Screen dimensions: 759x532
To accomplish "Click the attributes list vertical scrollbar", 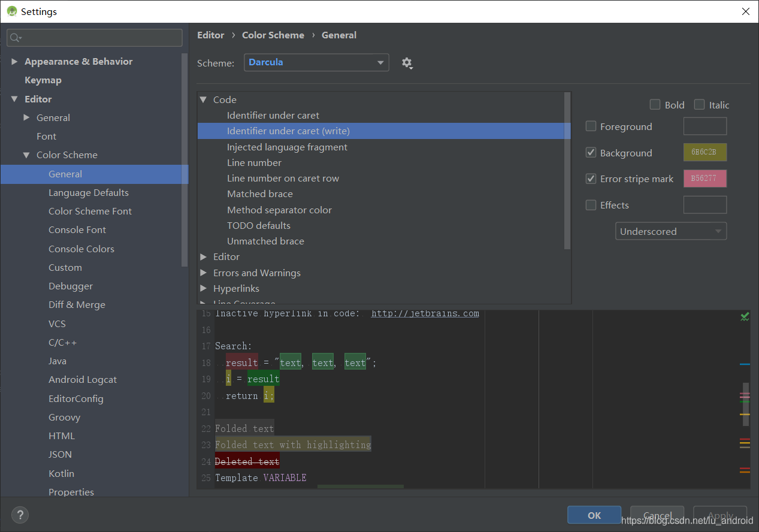I will tap(567, 171).
